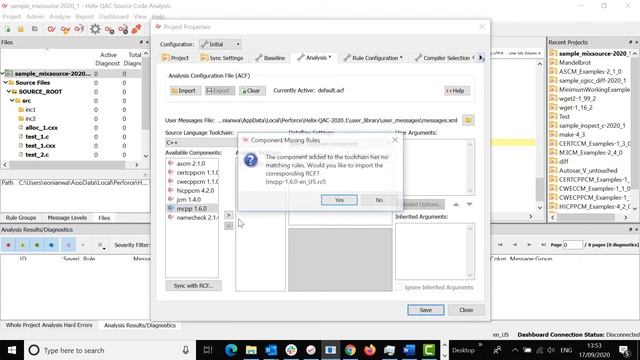Open the Admin menu
The image size is (640, 360).
pos(35,16)
